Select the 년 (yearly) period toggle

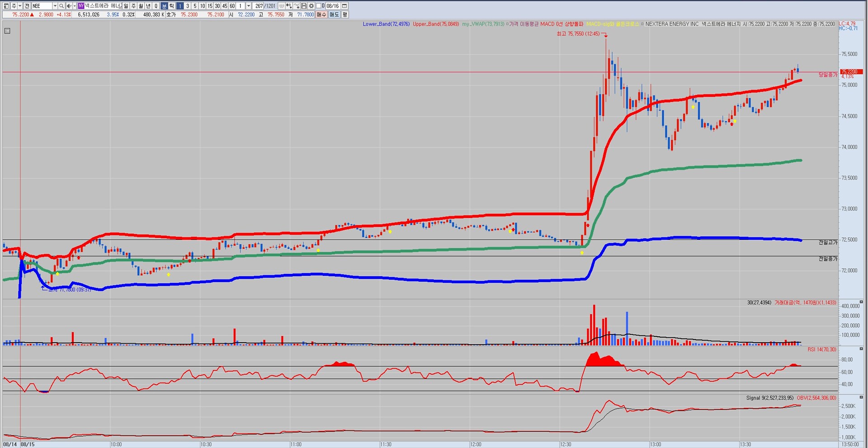[x=148, y=6]
